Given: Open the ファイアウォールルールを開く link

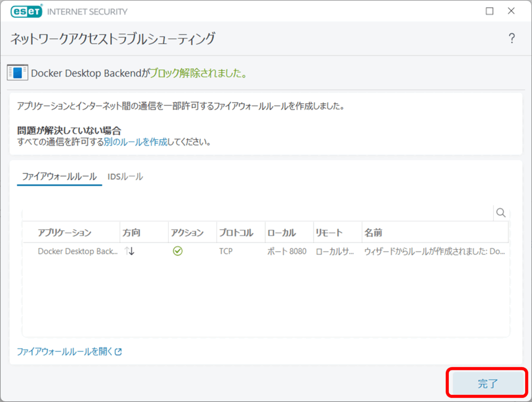Looking at the screenshot, I should 64,352.
